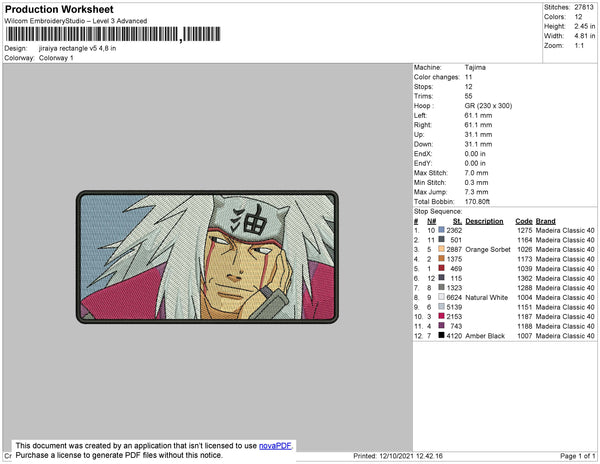Click the machine value 'Tajima'
This screenshot has width=600, height=464.
[475, 67]
